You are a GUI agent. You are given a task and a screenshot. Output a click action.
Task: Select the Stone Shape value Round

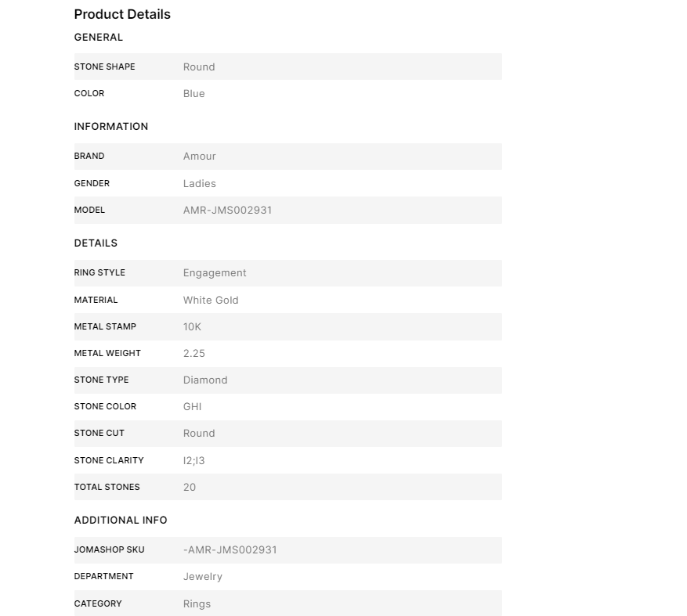coord(199,67)
